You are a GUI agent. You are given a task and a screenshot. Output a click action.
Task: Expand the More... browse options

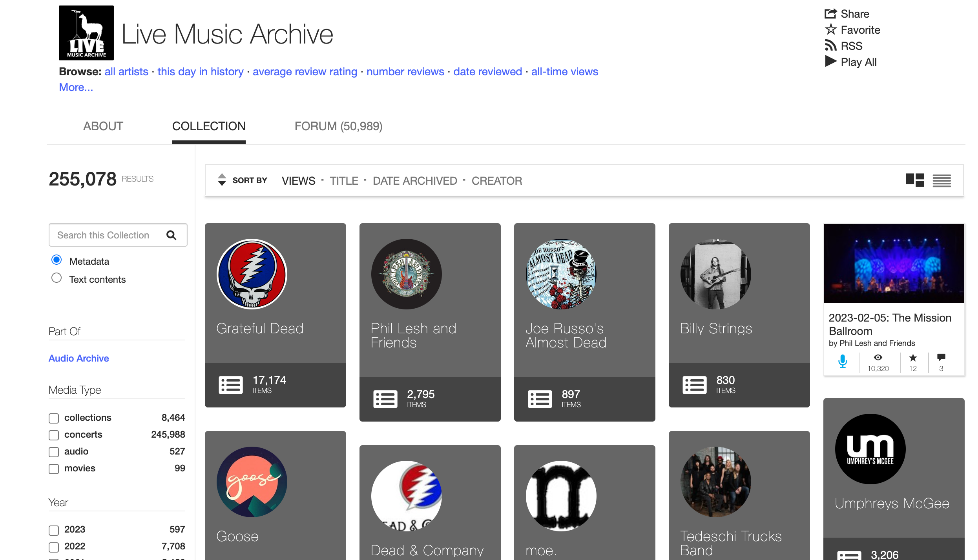[76, 87]
